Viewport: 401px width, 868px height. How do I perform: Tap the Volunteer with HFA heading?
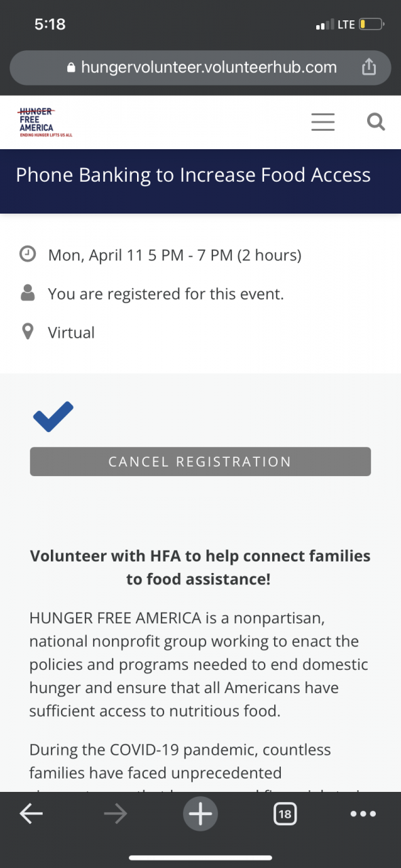pyautogui.click(x=200, y=568)
